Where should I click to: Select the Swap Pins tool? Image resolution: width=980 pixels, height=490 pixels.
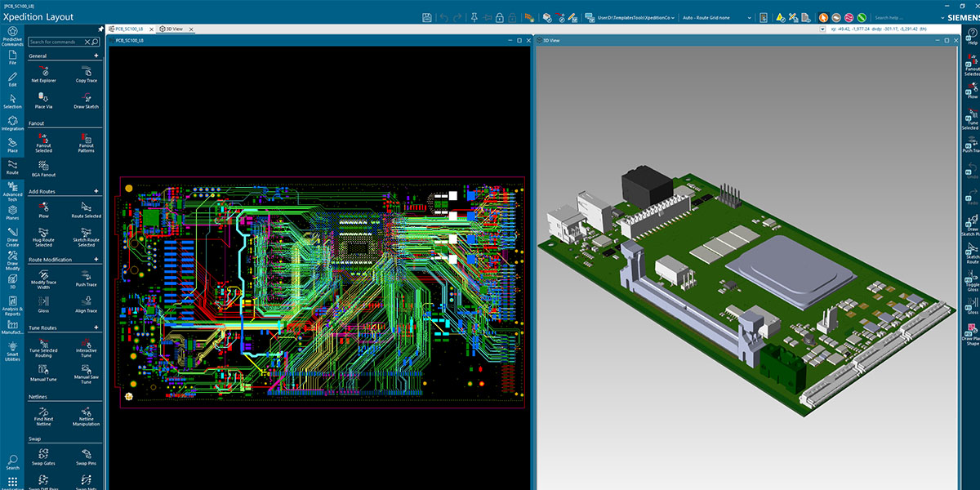coord(86,455)
